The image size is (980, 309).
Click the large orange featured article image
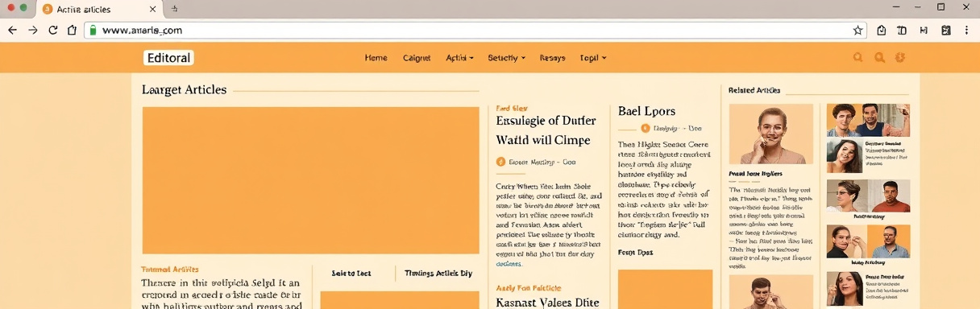point(310,180)
